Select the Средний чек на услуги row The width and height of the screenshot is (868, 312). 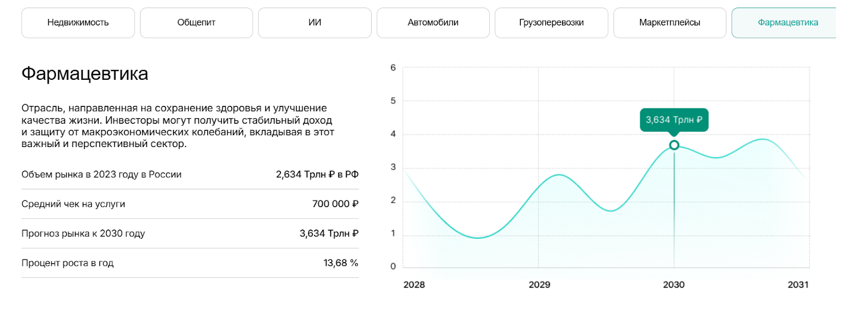point(73,204)
